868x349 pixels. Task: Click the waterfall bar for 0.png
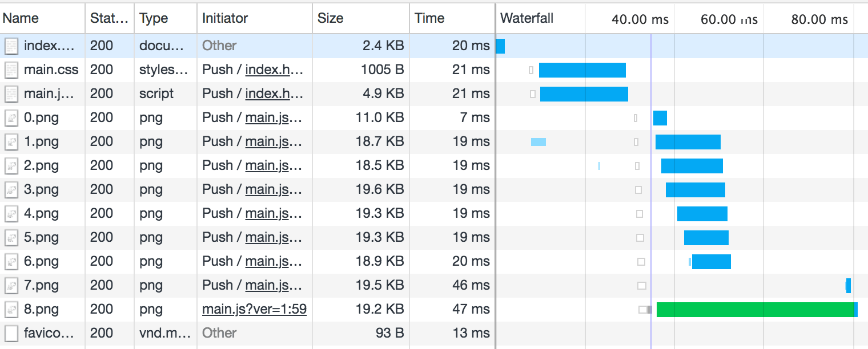660,117
